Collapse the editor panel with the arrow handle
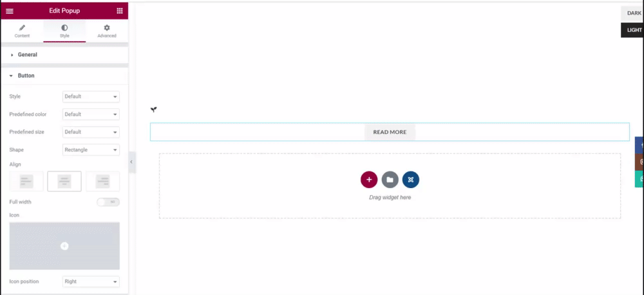The width and height of the screenshot is (644, 295). tap(131, 162)
